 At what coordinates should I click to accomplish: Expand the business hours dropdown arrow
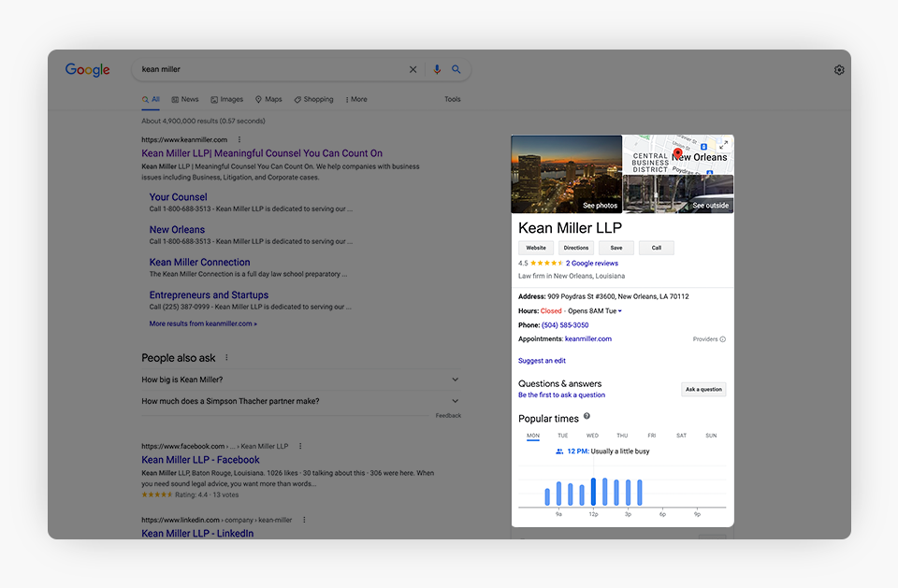click(619, 311)
